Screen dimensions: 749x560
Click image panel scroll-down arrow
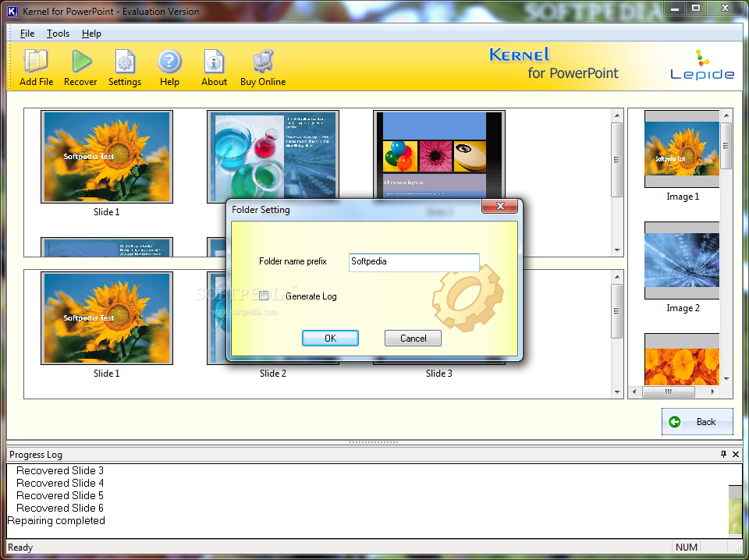point(726,379)
